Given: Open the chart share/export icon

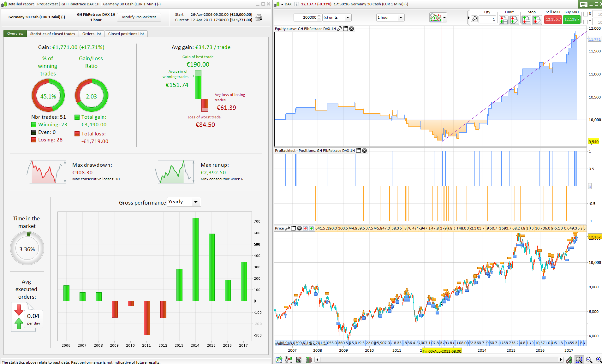Looking at the screenshot, I should [x=279, y=360].
